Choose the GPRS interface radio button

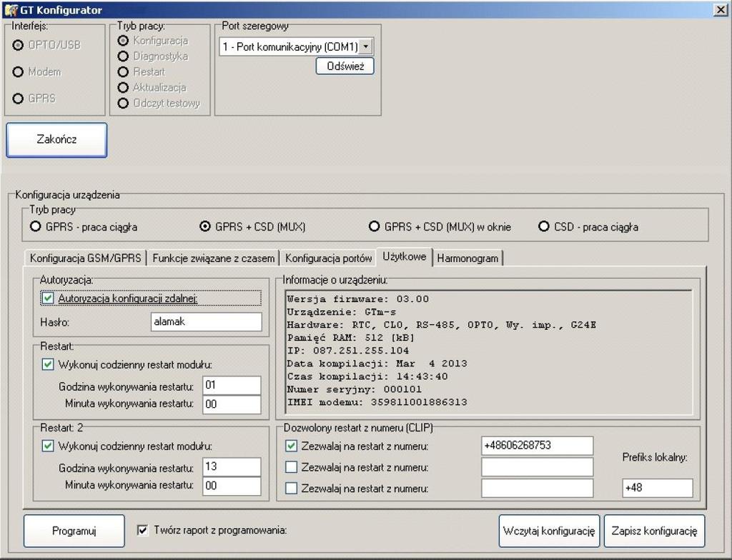click(18, 99)
